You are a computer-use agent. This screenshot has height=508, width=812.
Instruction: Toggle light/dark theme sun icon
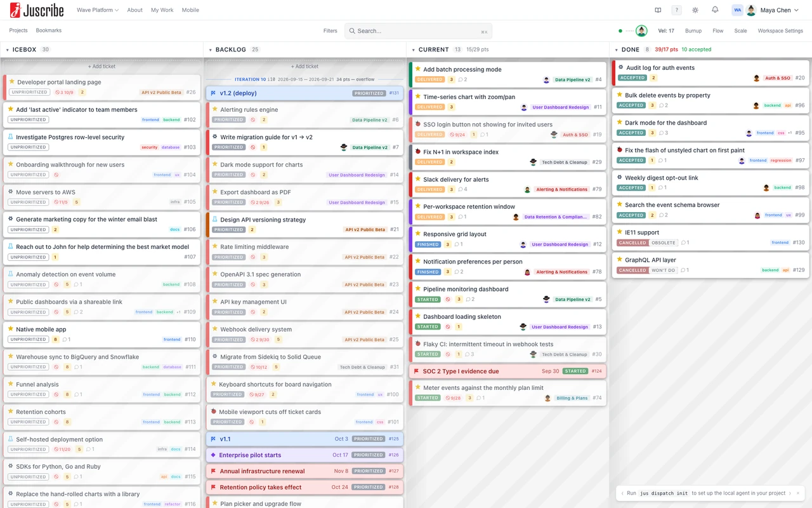point(695,10)
